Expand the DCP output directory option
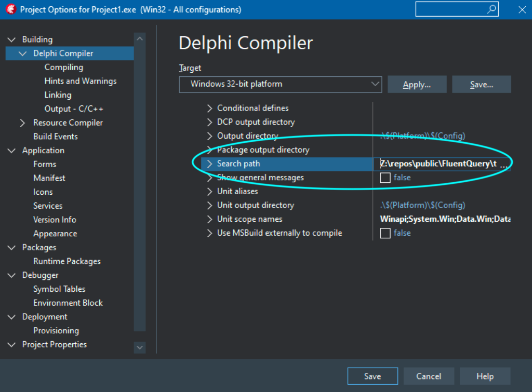Viewport: 532px width, 392px height. click(x=210, y=122)
